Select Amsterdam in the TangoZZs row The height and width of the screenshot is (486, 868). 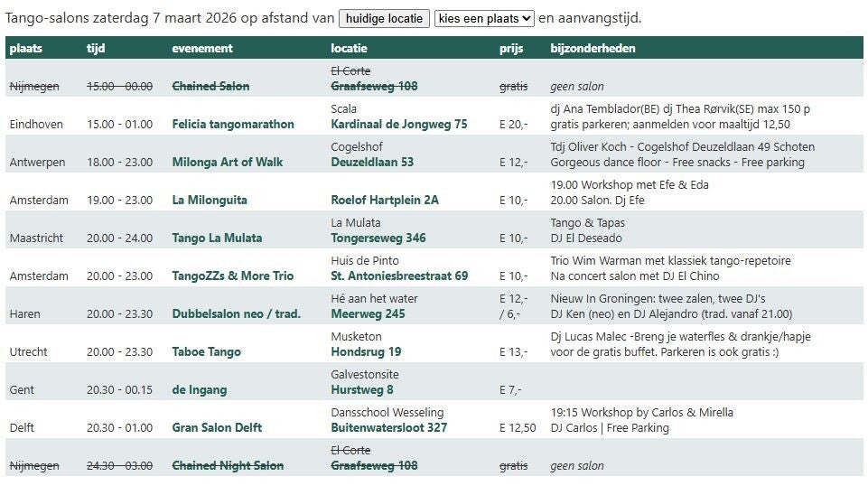[x=39, y=276]
